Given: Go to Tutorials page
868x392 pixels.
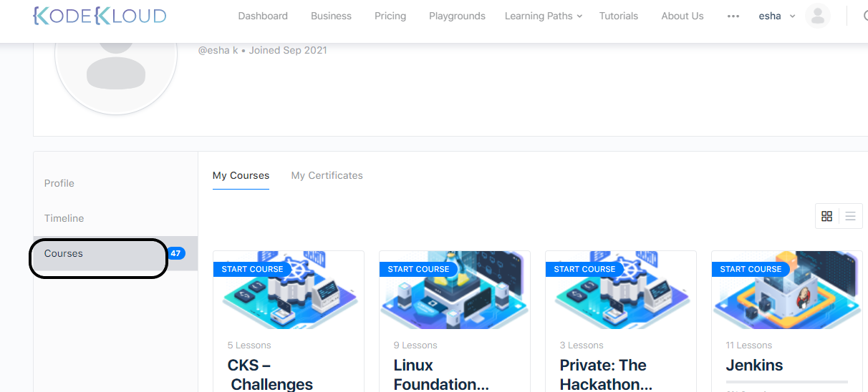Looking at the screenshot, I should [619, 16].
